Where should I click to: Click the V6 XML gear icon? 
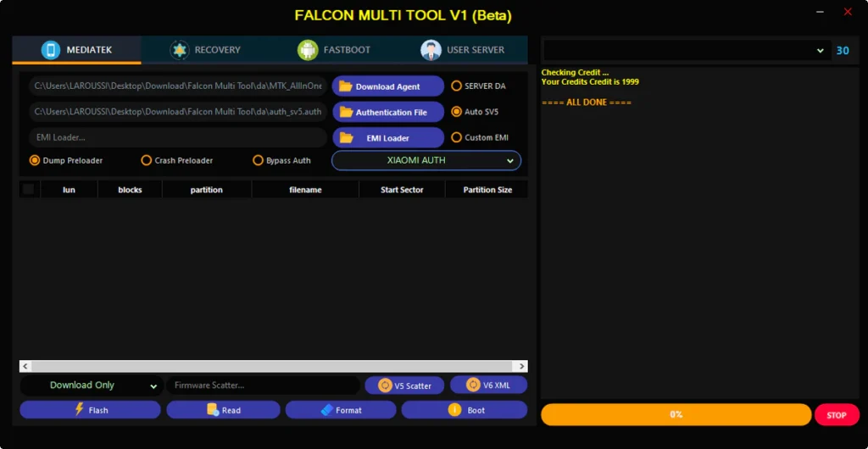[x=473, y=385]
